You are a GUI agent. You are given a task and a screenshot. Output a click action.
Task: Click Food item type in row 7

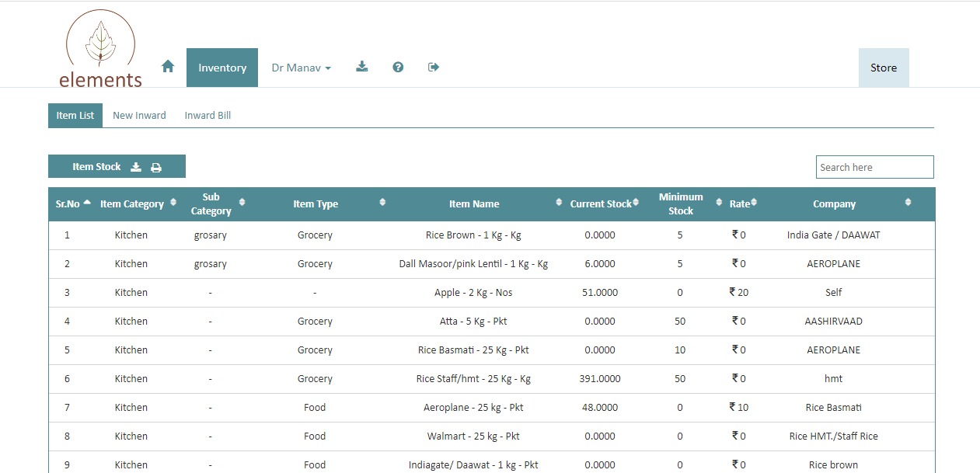coord(315,408)
